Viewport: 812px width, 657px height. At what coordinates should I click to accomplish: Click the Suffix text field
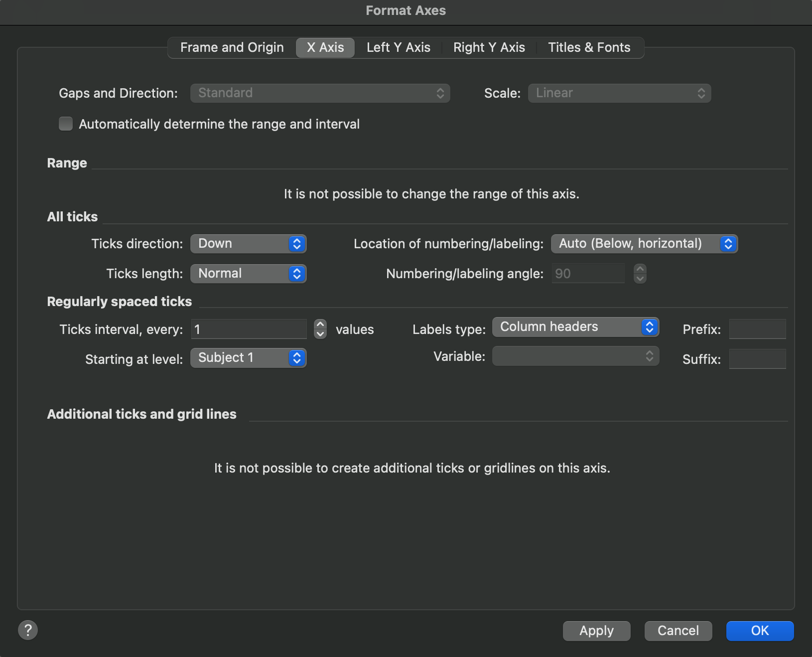point(757,359)
